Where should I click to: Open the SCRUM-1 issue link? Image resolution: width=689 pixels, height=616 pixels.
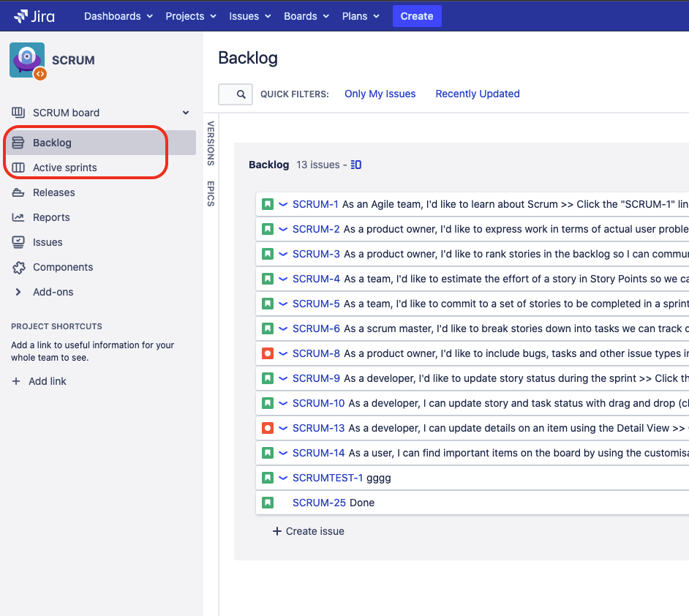tap(315, 204)
